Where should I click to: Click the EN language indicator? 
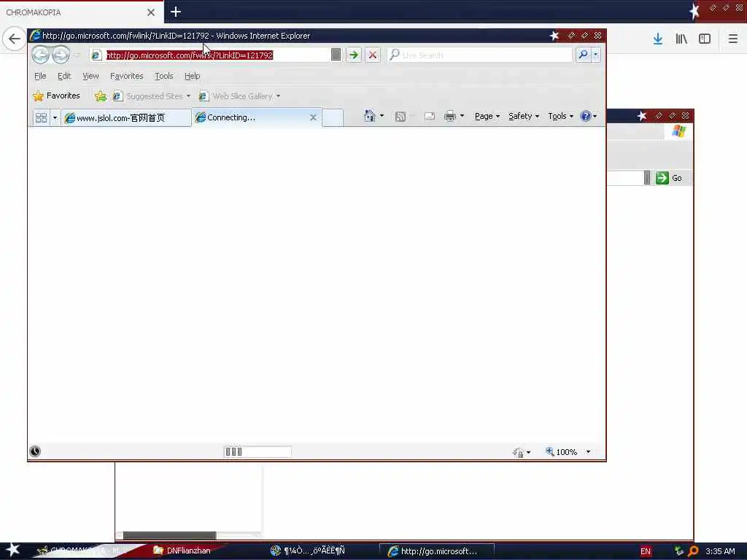pyautogui.click(x=646, y=551)
